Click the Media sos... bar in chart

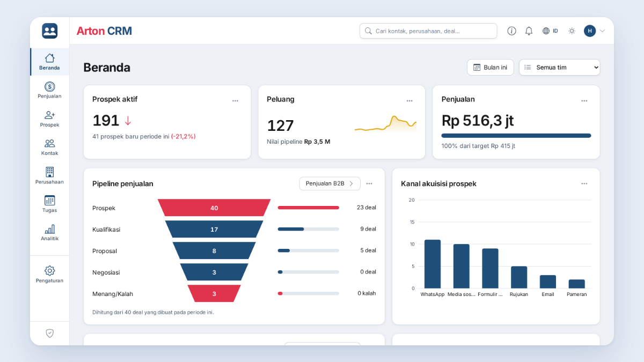[x=462, y=266]
